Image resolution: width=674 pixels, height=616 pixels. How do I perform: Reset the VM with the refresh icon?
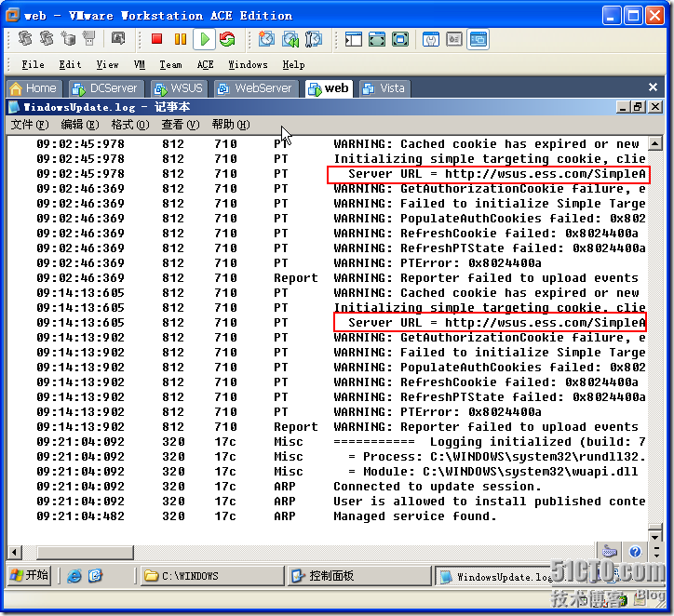pos(227,39)
